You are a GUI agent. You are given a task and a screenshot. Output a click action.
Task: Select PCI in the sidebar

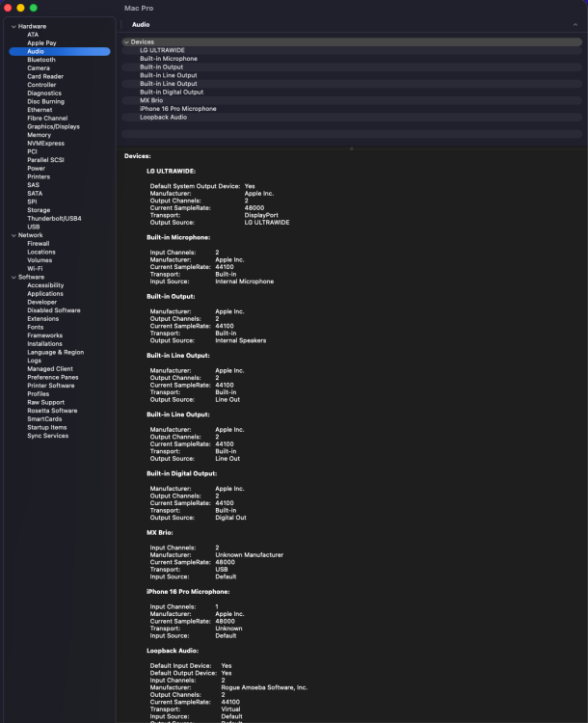point(32,151)
